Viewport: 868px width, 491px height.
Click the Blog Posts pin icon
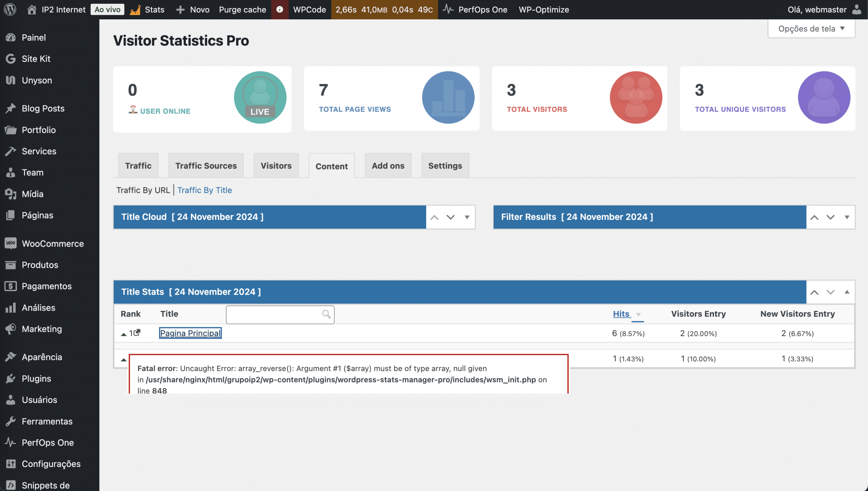click(11, 108)
